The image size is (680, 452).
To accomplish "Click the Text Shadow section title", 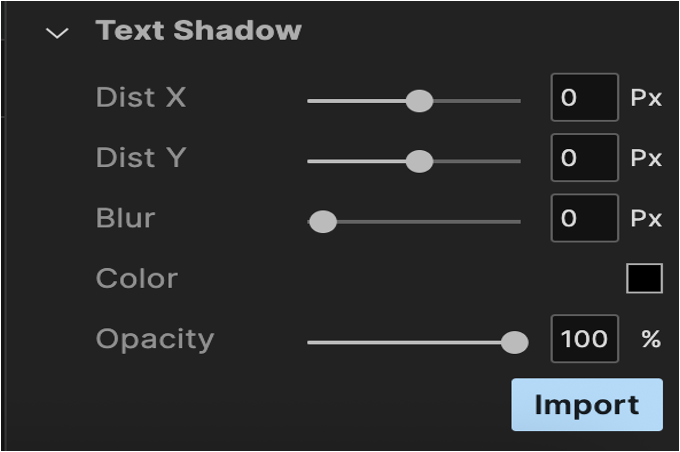I will click(198, 31).
